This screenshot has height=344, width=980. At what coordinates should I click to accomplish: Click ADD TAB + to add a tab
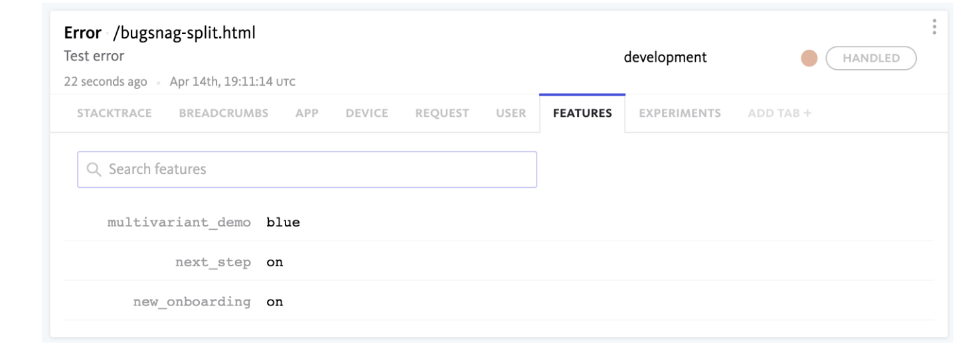[779, 113]
